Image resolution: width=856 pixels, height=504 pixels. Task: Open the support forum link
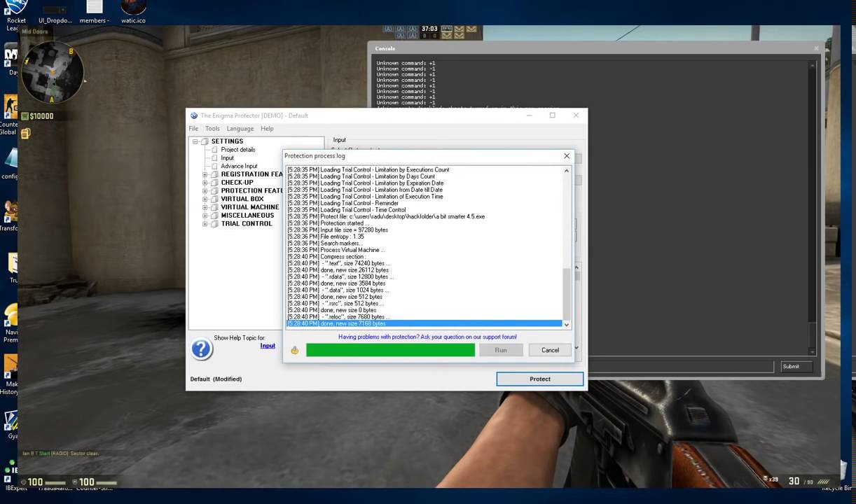coord(427,337)
